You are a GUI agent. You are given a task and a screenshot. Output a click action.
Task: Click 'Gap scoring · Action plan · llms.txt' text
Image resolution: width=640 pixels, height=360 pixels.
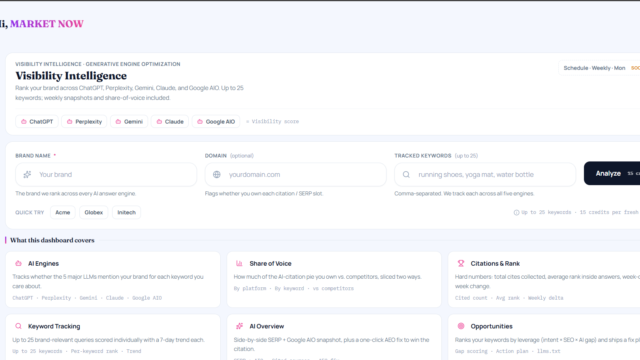pos(508,351)
